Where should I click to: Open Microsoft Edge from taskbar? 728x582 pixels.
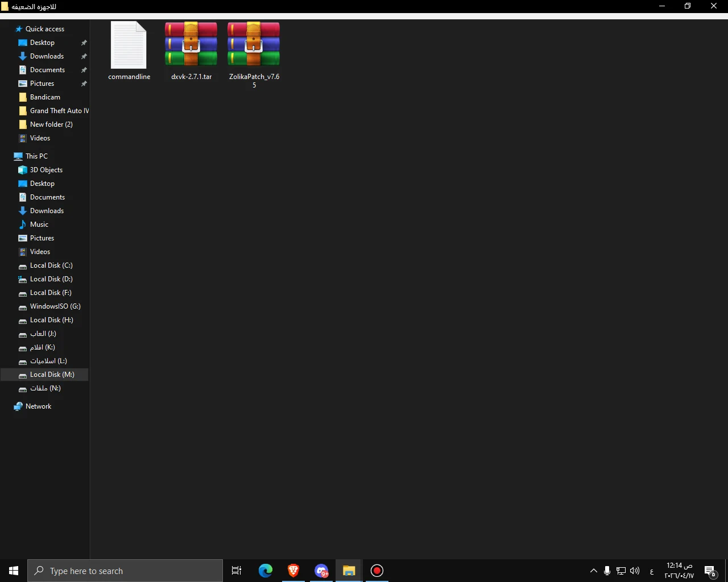(x=266, y=571)
